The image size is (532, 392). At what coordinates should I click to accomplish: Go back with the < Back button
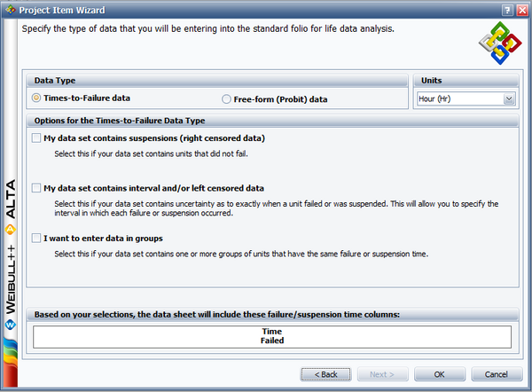click(x=325, y=374)
